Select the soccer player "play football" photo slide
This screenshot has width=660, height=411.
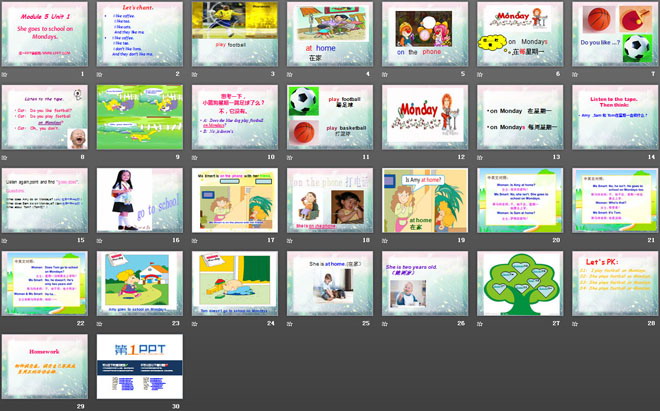(234, 33)
